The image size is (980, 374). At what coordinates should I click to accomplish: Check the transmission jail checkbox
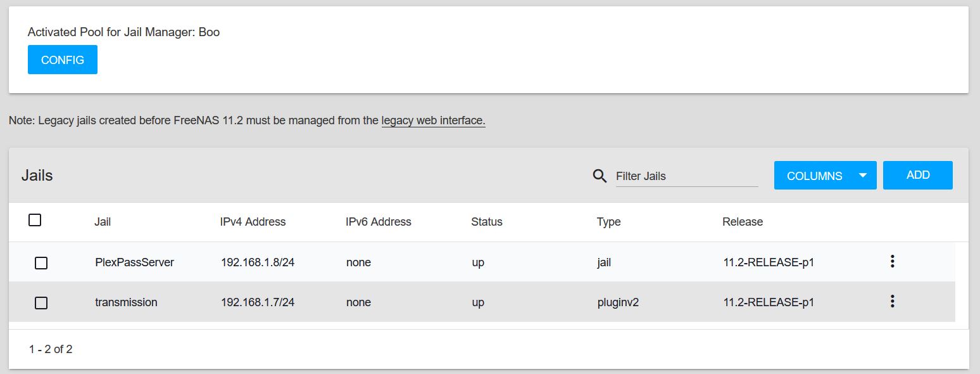point(41,303)
